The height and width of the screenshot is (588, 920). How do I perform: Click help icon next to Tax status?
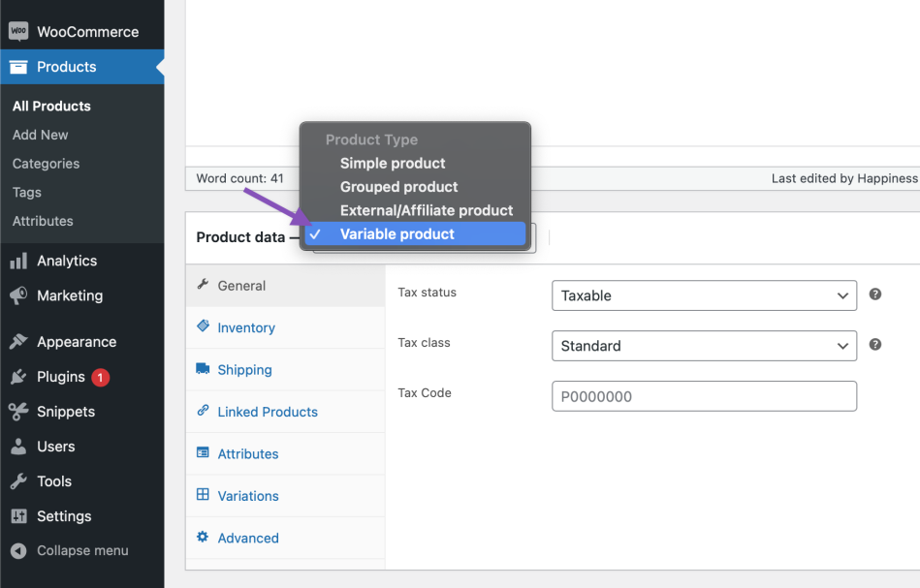pos(875,294)
